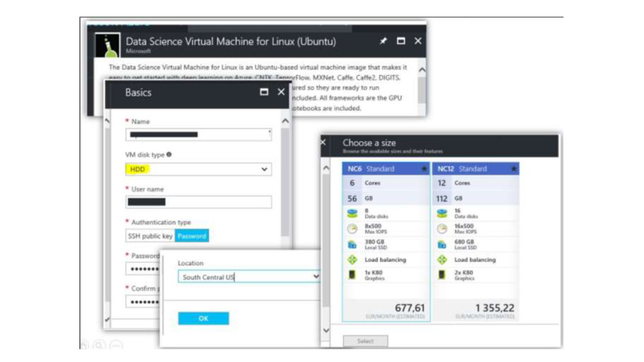Click the NC12 load balancing icon
Viewport: 644px width, 362px height.
click(442, 260)
